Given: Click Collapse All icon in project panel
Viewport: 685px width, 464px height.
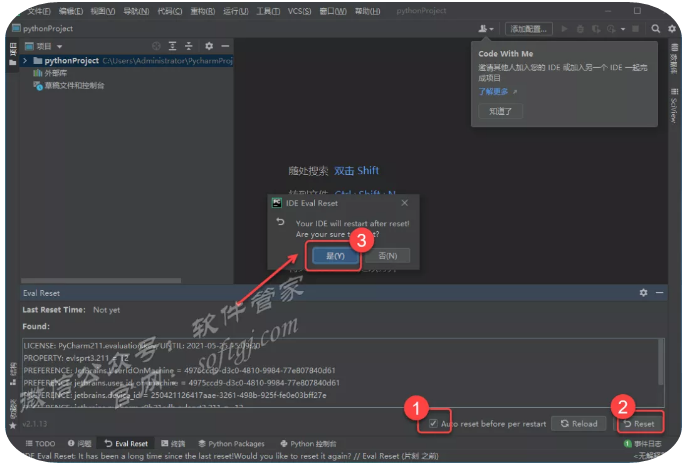Looking at the screenshot, I should [189, 46].
